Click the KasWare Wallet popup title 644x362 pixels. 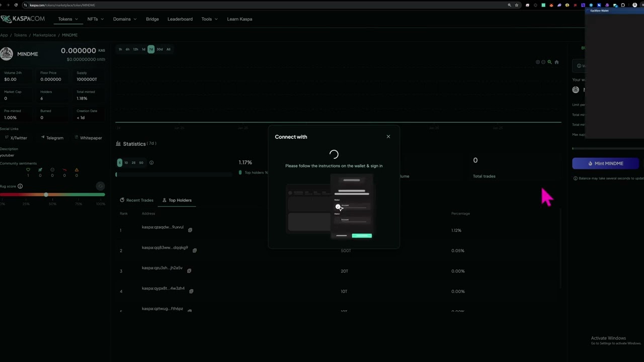(x=599, y=11)
